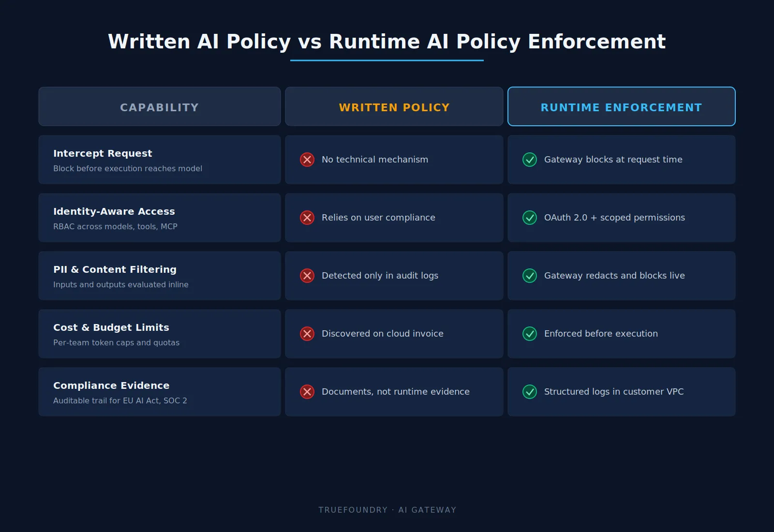Screen dimensions: 774x532
Task: Click the 'Documents, not runtime evidence' text
Action: (396, 392)
